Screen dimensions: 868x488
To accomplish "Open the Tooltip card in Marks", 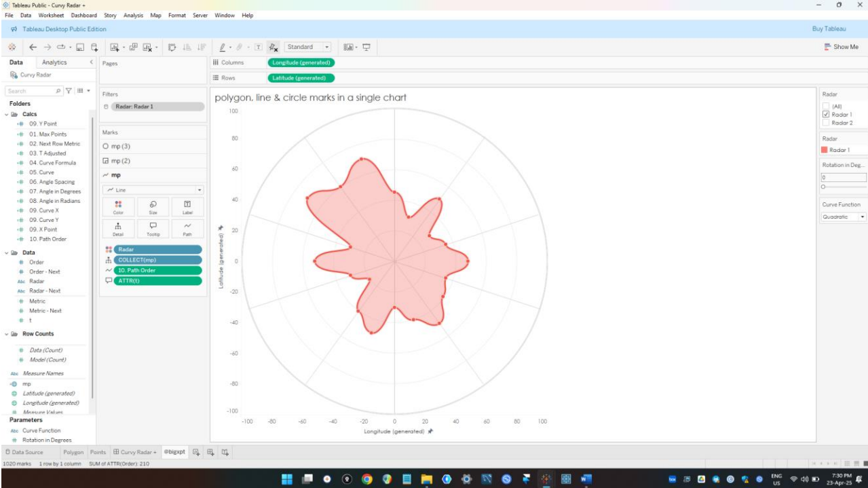I will coord(153,229).
